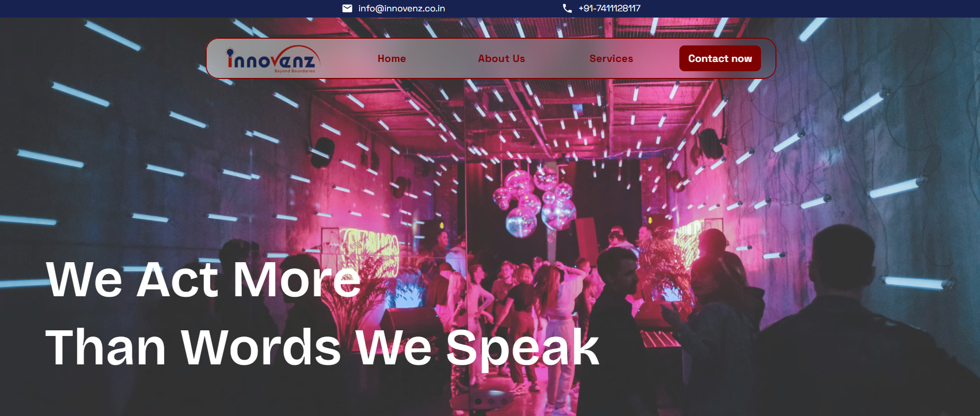This screenshot has height=416, width=980.
Task: Select the Services navigation item
Action: tap(611, 59)
